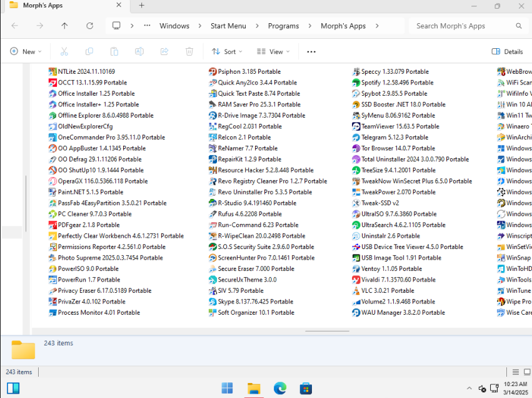Image resolution: width=532 pixels, height=398 pixels.
Task: Select the "SecureUxTheme 3.0.0" file name
Action: pos(248,280)
